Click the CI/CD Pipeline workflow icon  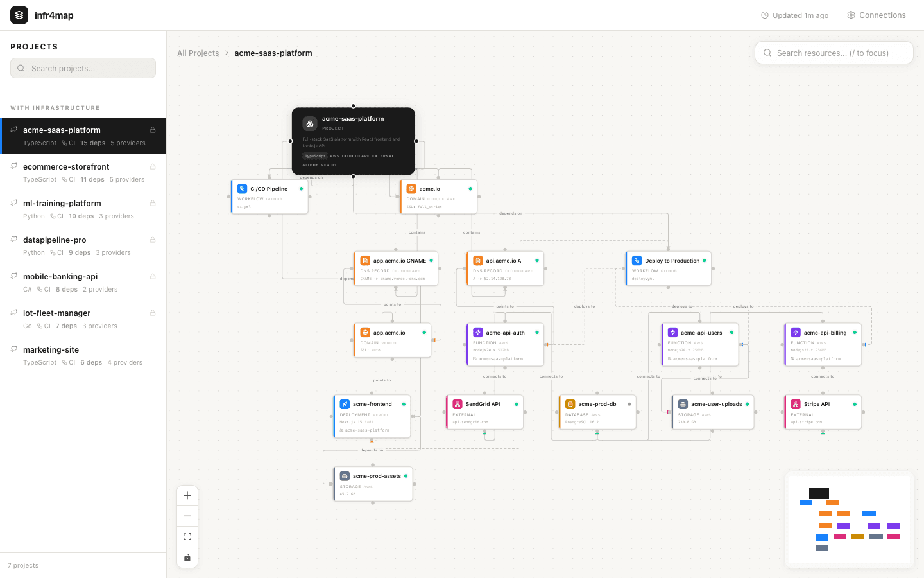pyautogui.click(x=242, y=189)
